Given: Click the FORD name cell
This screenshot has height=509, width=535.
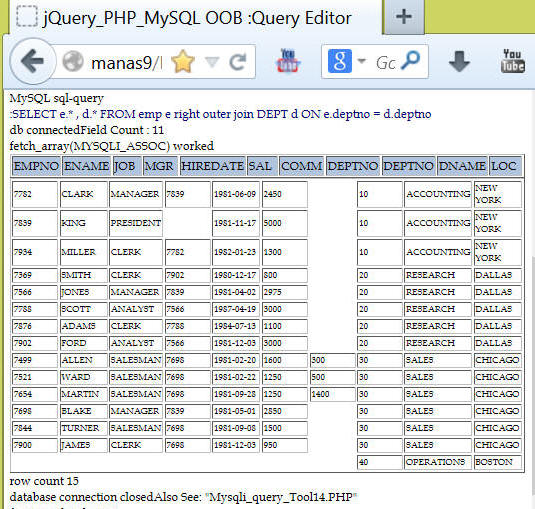Looking at the screenshot, I should click(84, 343).
